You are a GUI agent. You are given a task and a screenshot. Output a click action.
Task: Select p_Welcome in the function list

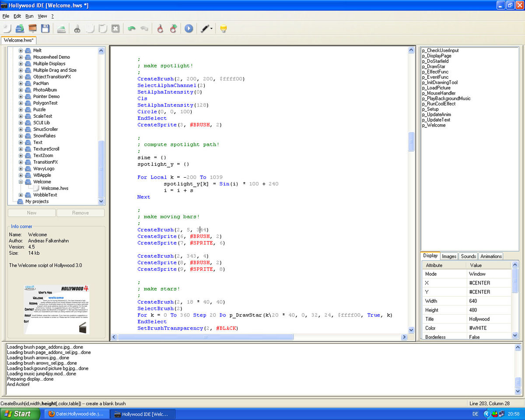(434, 125)
